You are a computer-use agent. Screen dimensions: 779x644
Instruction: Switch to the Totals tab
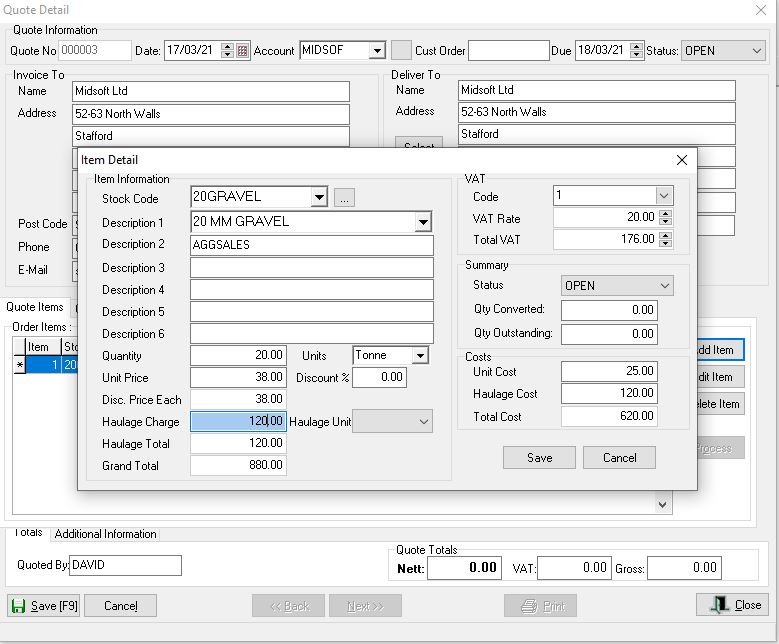pos(28,533)
